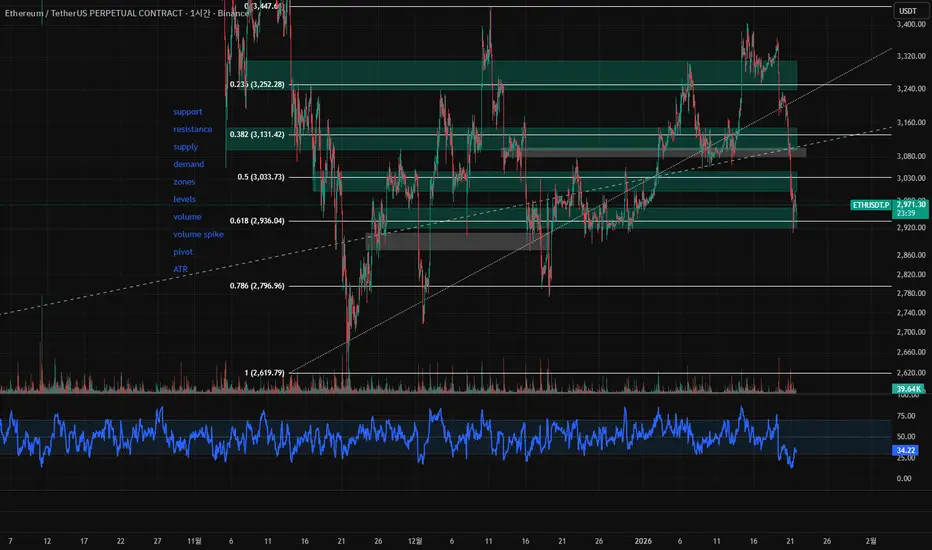Click the 'levels' text note
This screenshot has width=932, height=550.
pos(184,199)
